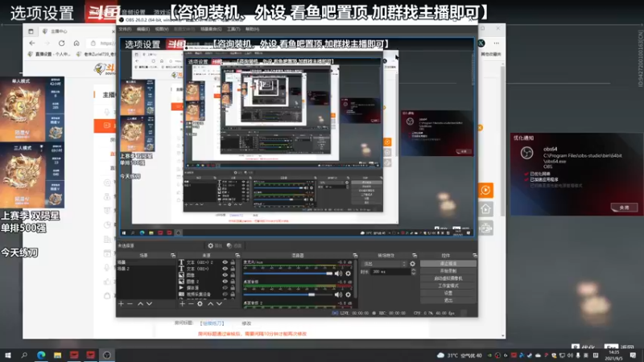Click 开始录制 button in Controls
The width and height of the screenshot is (644, 362).
point(448,271)
